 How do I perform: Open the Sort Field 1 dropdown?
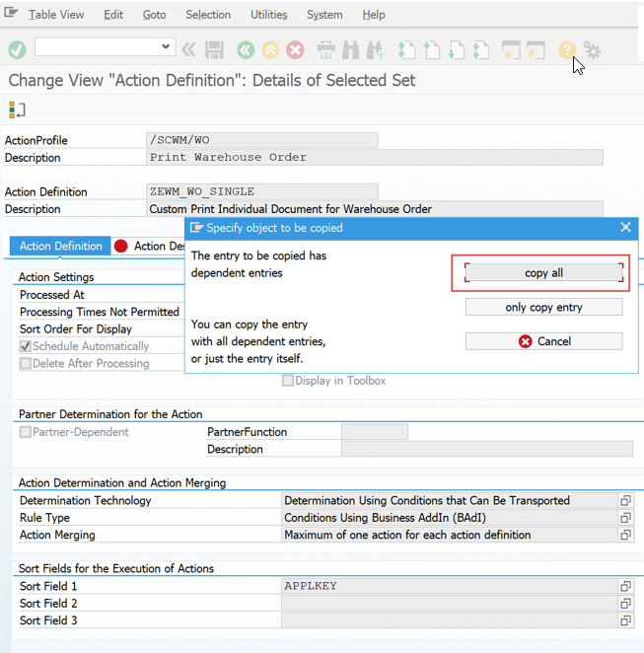pyautogui.click(x=625, y=586)
